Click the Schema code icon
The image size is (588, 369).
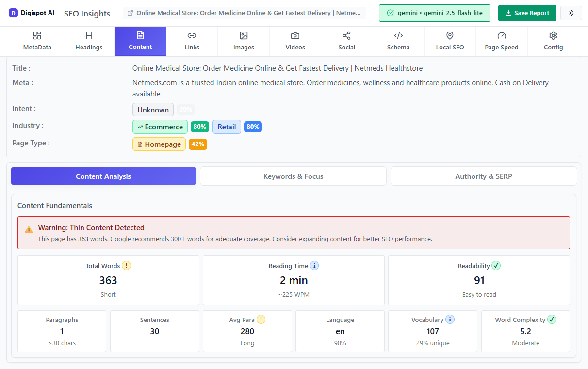tap(398, 35)
